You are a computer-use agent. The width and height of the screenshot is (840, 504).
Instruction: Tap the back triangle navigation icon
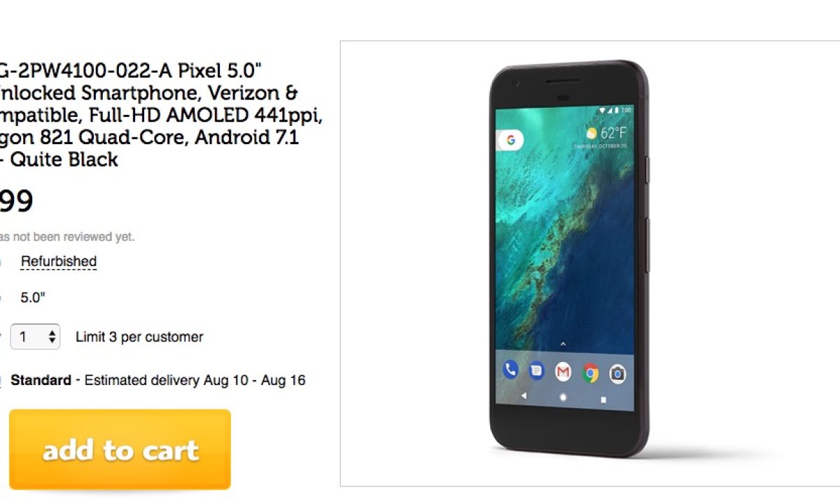(524, 396)
